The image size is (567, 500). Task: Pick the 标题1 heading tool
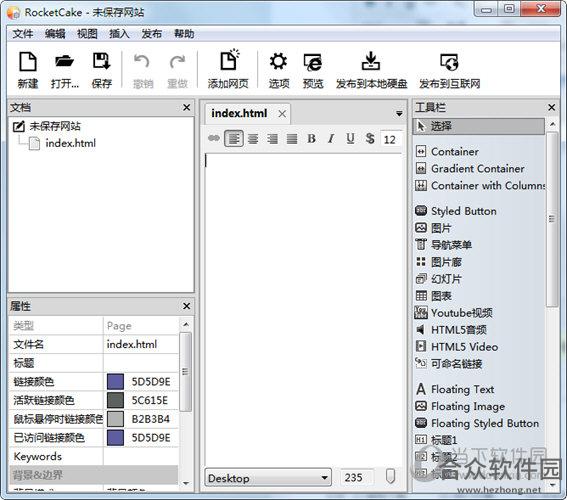(x=436, y=440)
